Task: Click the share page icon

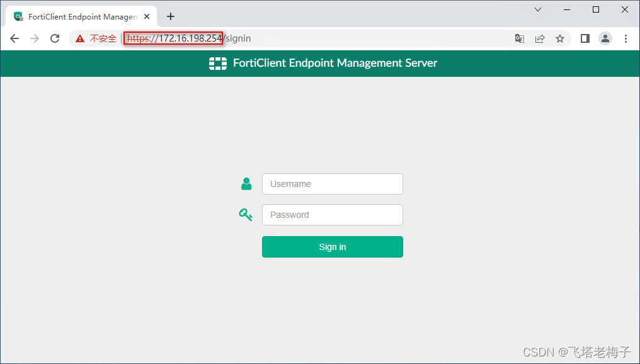Action: point(540,38)
